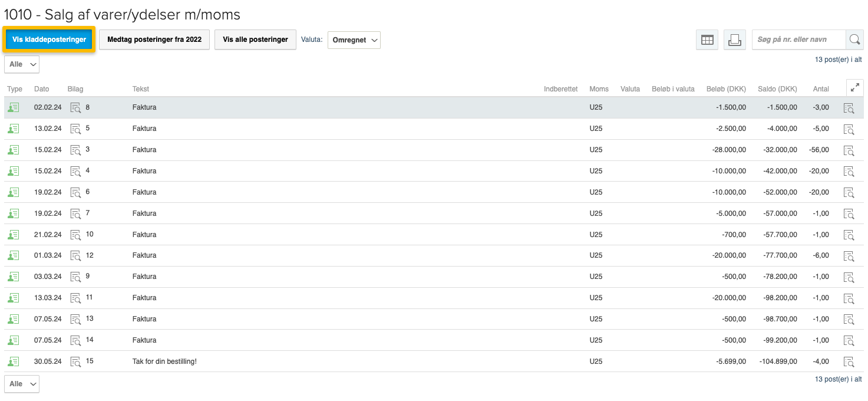Click the expand table fullscreen icon

click(x=854, y=88)
